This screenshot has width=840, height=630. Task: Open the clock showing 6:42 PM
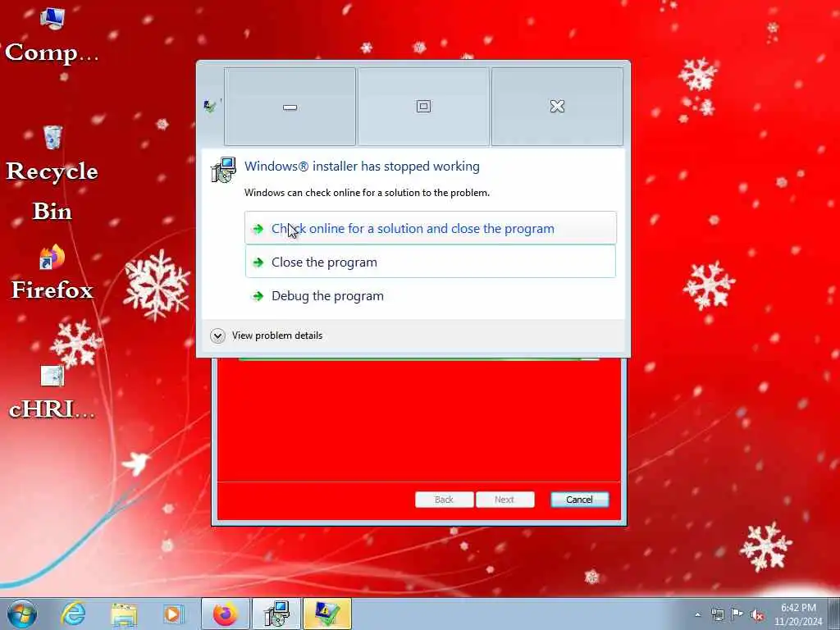click(x=797, y=614)
